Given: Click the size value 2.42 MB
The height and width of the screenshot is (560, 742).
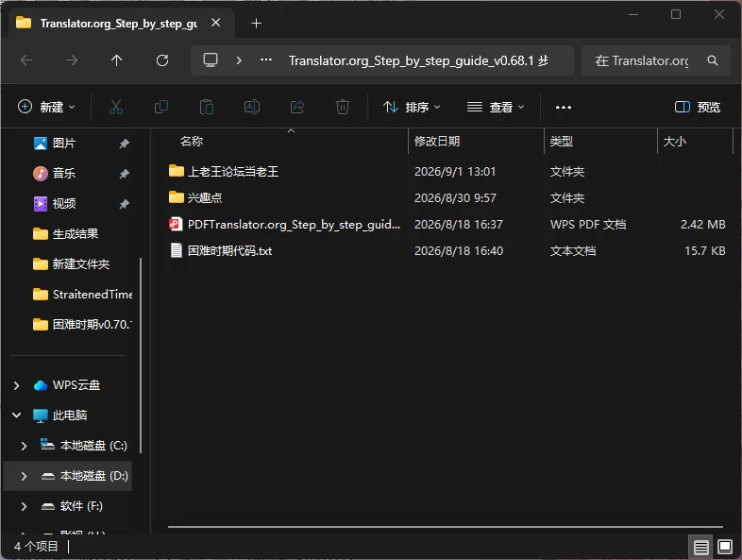Looking at the screenshot, I should pos(702,225).
